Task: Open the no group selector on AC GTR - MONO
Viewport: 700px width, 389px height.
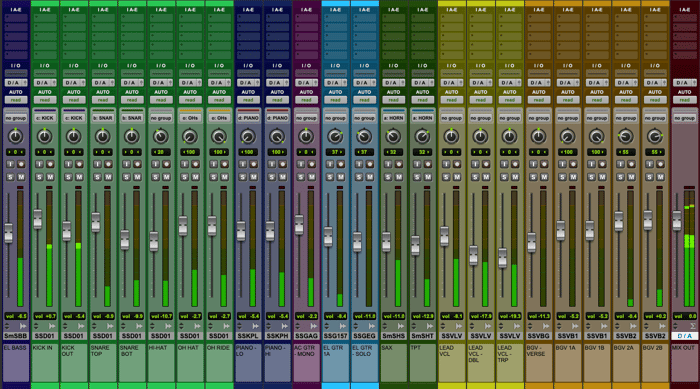Action: click(x=306, y=118)
